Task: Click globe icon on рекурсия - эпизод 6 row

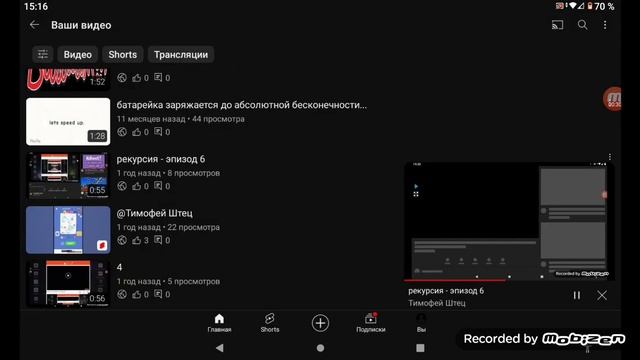Action: pyautogui.click(x=122, y=186)
